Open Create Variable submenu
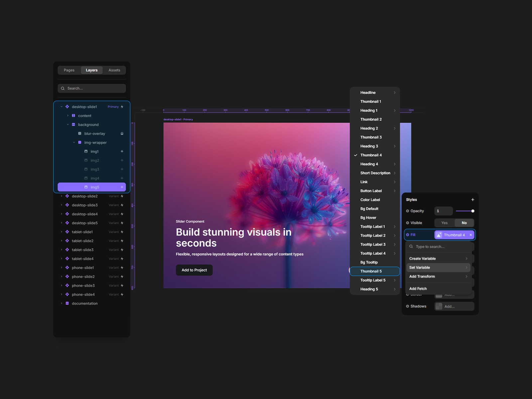The height and width of the screenshot is (399, 532). click(x=438, y=259)
